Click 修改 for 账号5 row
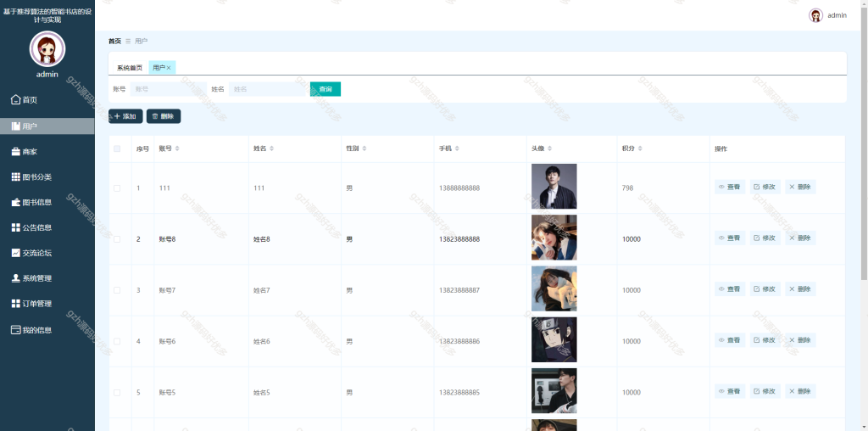The height and width of the screenshot is (431, 868). 765,391
